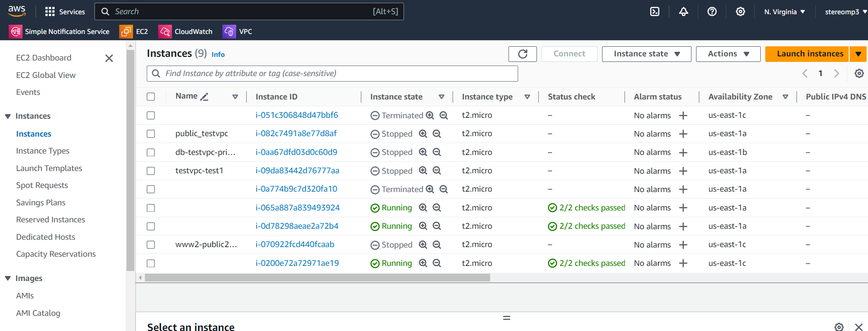Viewport: 868px width, 331px height.
Task: Click the EC2 shortcut icon
Action: tap(126, 31)
